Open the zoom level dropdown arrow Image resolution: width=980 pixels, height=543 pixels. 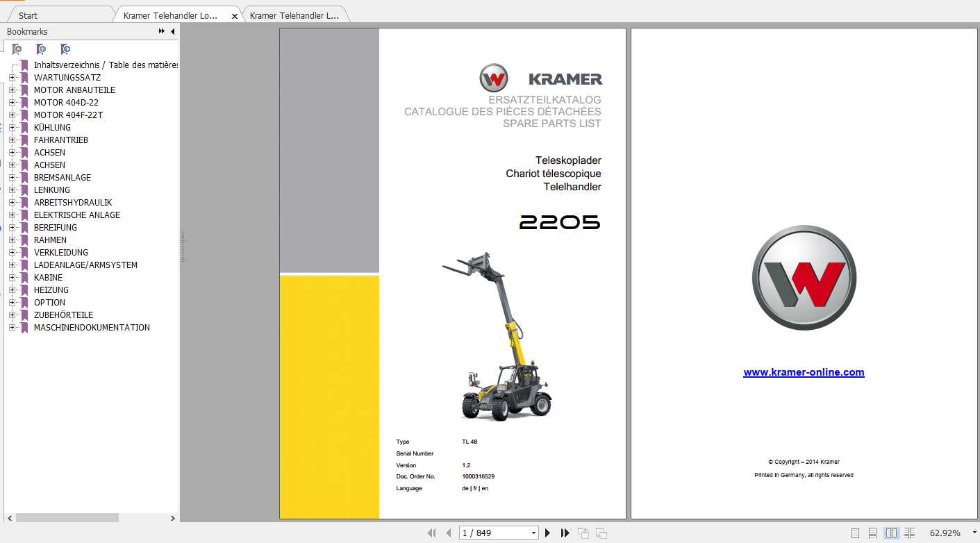pos(974,533)
